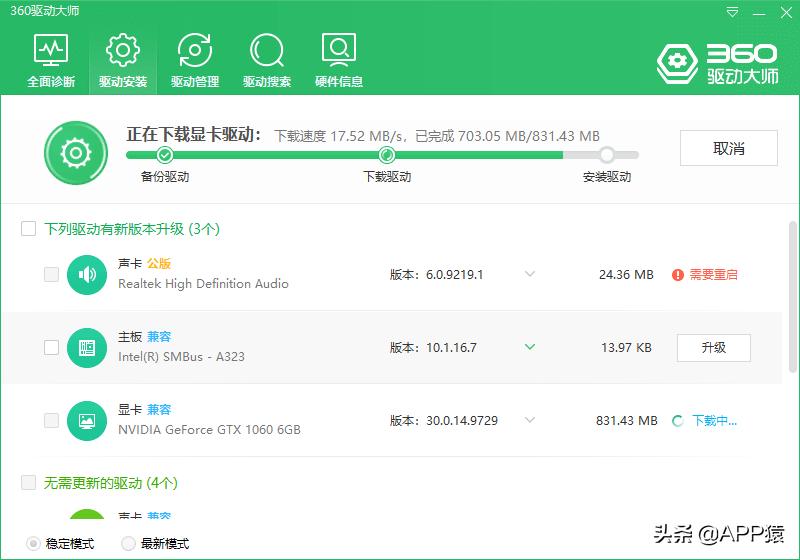
Task: Click the 360驱动大师 logo
Action: [717, 64]
